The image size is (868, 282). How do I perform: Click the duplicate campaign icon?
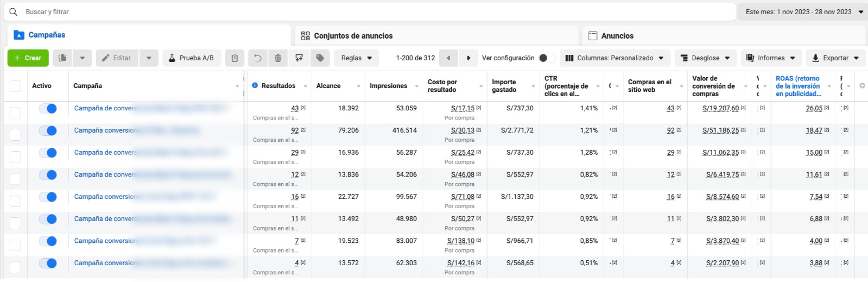pyautogui.click(x=63, y=58)
